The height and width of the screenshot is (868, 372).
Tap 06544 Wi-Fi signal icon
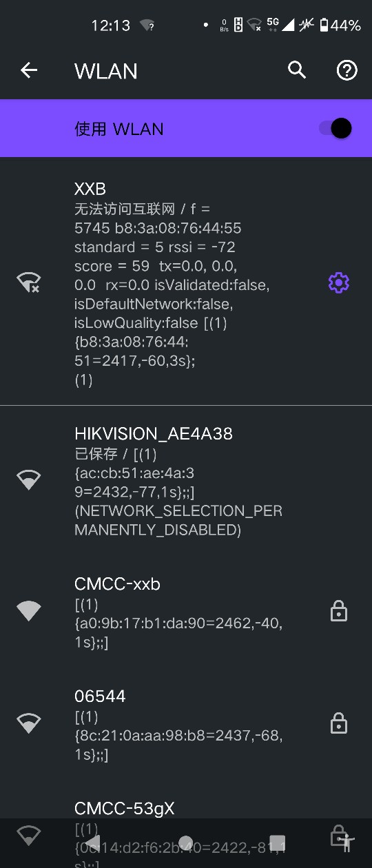click(29, 722)
